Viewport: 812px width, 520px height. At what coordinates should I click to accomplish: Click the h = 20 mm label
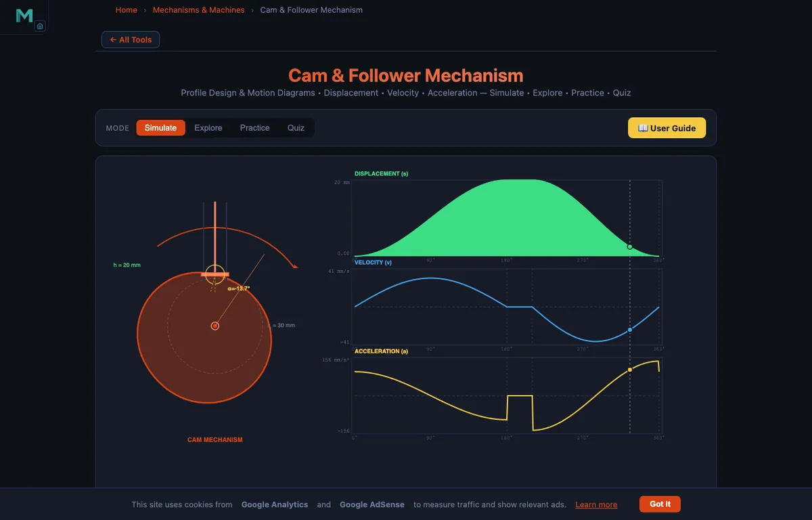pyautogui.click(x=127, y=265)
